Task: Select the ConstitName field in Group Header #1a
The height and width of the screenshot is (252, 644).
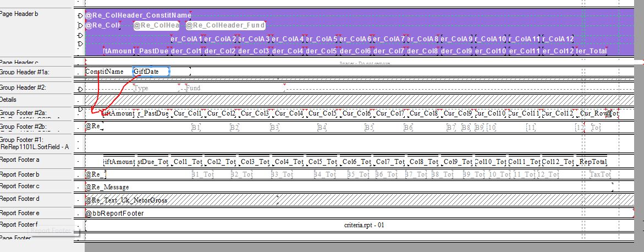Action: [x=104, y=72]
